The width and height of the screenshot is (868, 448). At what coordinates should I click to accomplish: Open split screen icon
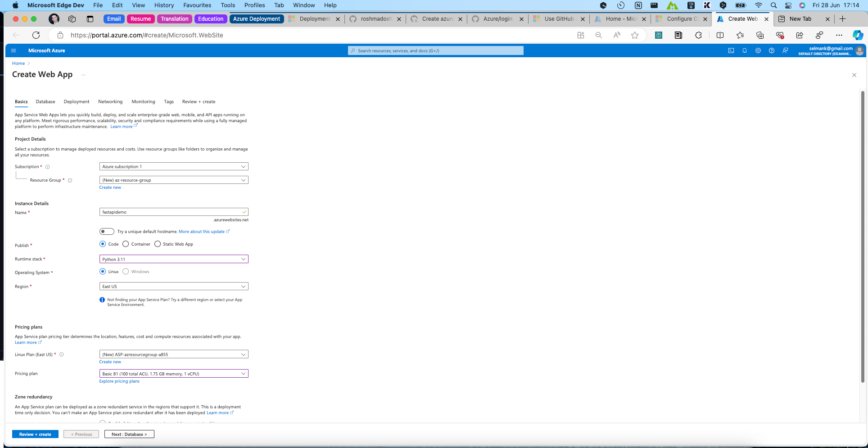point(720,35)
